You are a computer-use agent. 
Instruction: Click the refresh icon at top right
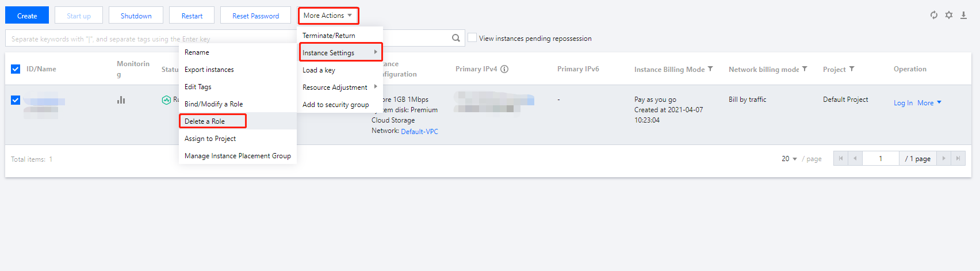pos(934,15)
